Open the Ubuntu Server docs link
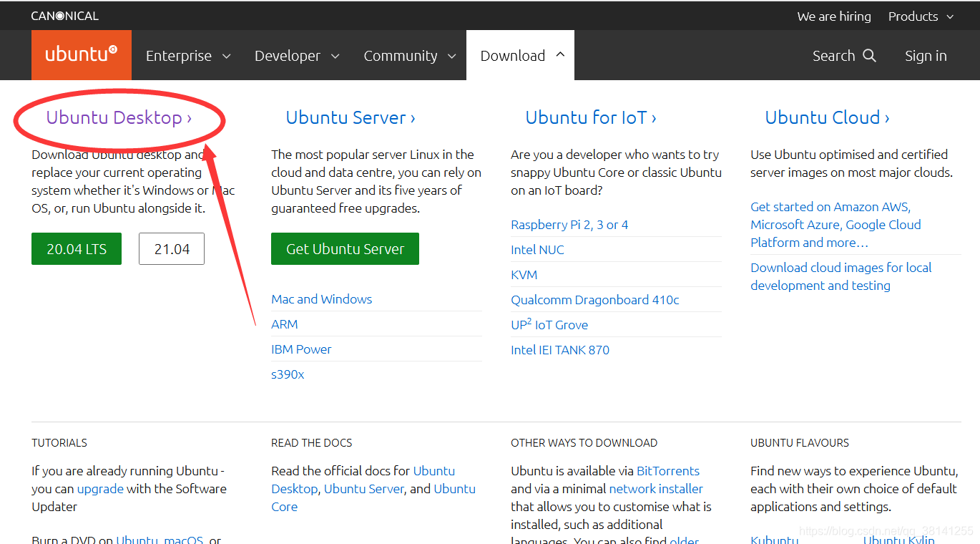980x544 pixels. 364,489
